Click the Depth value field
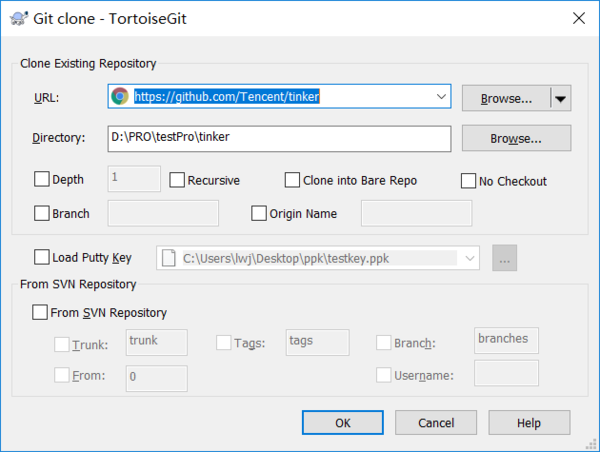Viewport: 600px width, 452px height. 134,178
